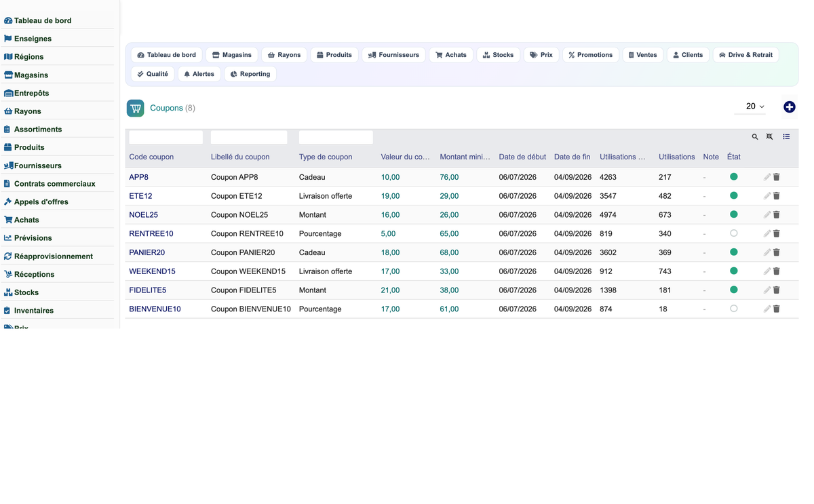
Task: Toggle the État status of WEEKEND15
Action: tap(734, 271)
